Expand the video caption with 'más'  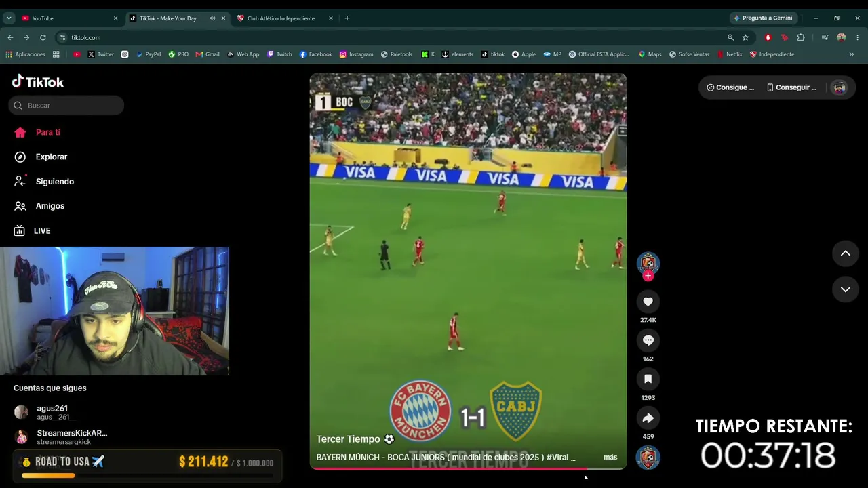coord(610,457)
